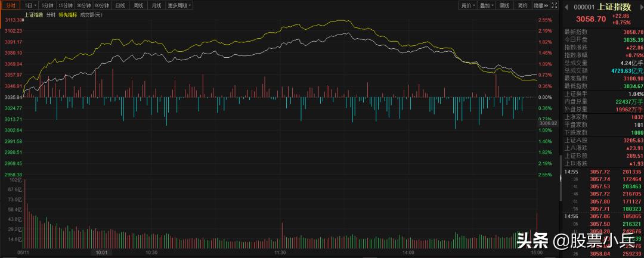Screen dimensions: 644x258
Task: Select the 14:56 tick trade row
Action: point(602,216)
